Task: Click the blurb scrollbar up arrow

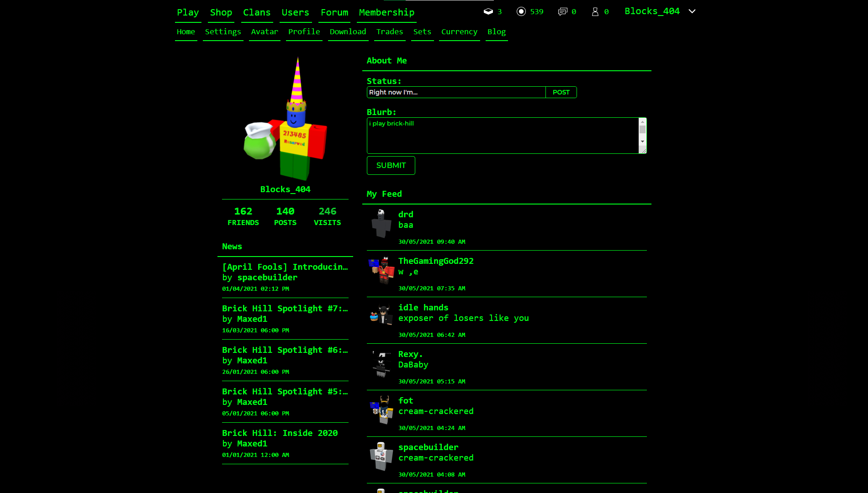Action: coord(643,121)
